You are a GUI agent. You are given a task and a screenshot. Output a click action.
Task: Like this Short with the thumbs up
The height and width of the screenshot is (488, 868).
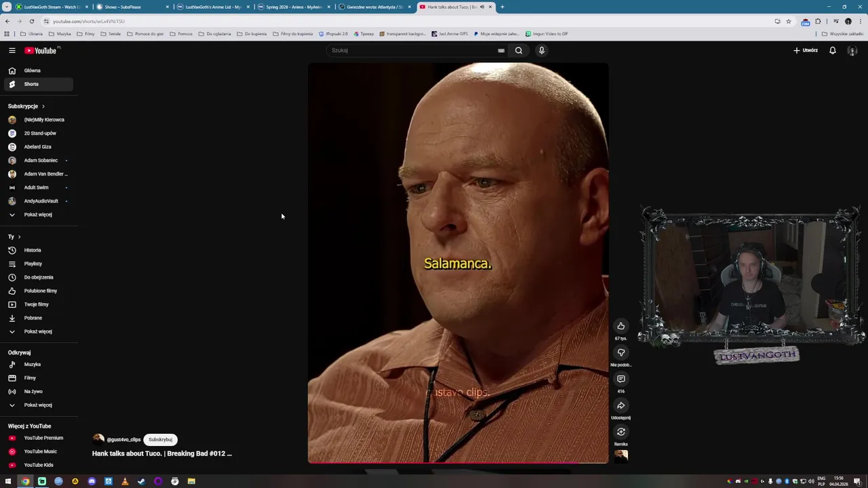tap(620, 326)
